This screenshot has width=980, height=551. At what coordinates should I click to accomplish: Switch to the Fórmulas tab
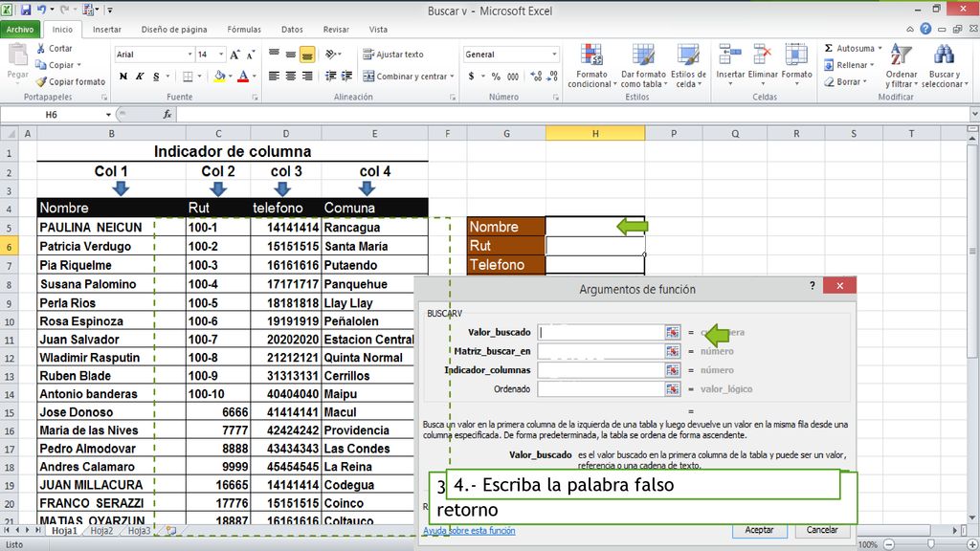click(244, 30)
